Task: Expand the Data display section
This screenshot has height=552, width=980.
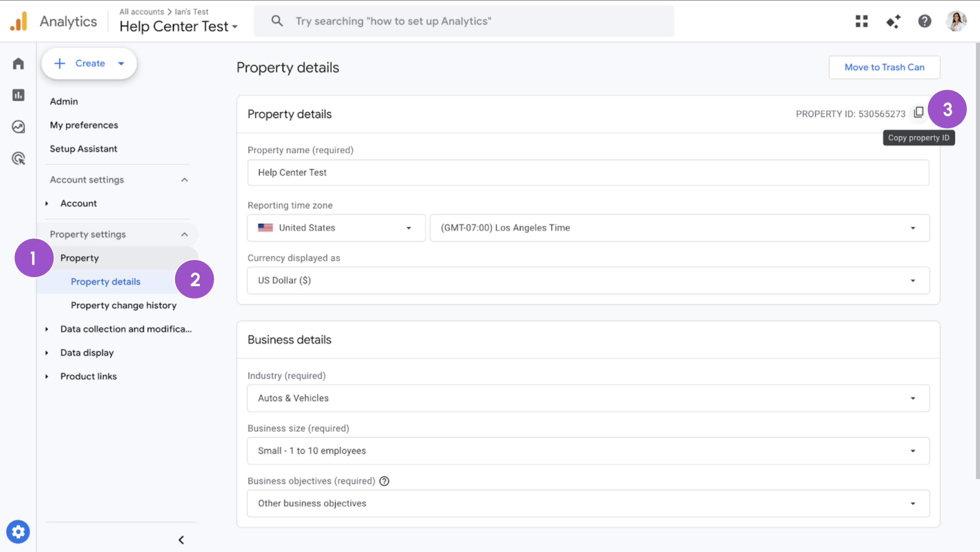Action: (x=47, y=353)
